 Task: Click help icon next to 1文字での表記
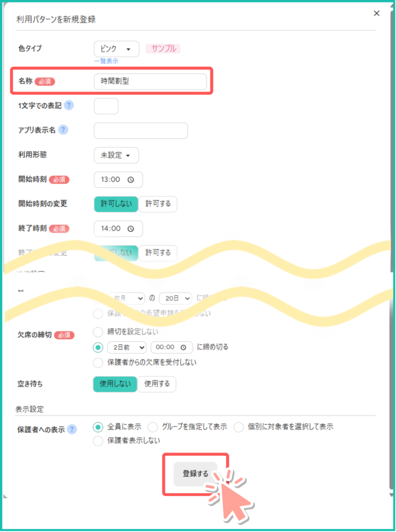click(x=69, y=105)
